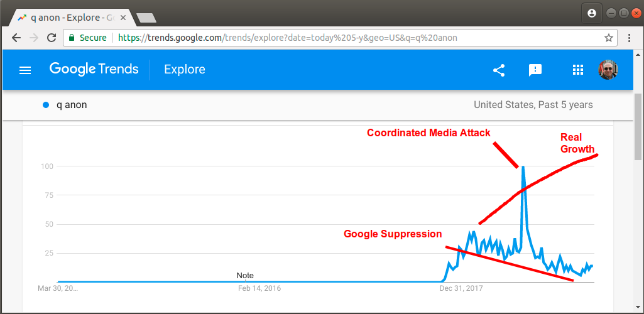Click the Secure padlock site info
644x314 pixels.
(87, 38)
